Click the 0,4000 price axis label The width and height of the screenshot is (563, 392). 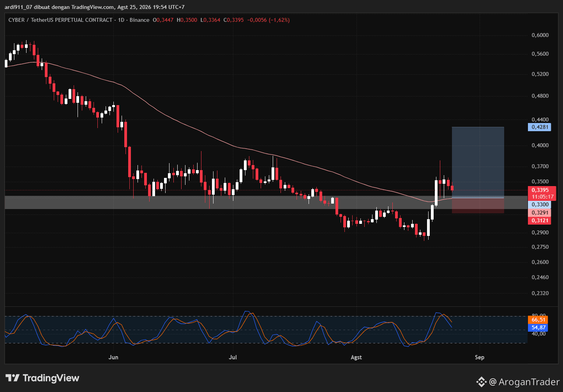(x=540, y=146)
